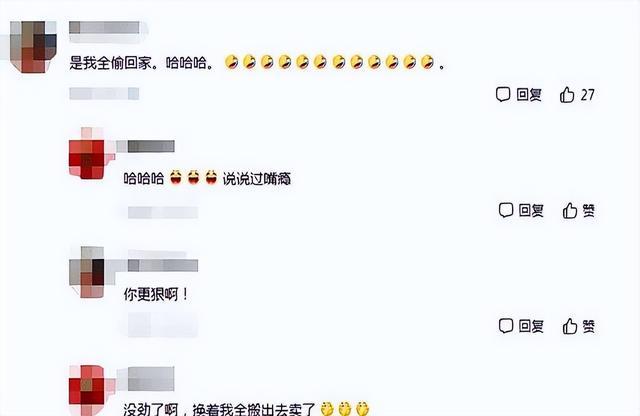Click the blurred username of top commenter
This screenshot has height=416, width=640.
[x=104, y=28]
